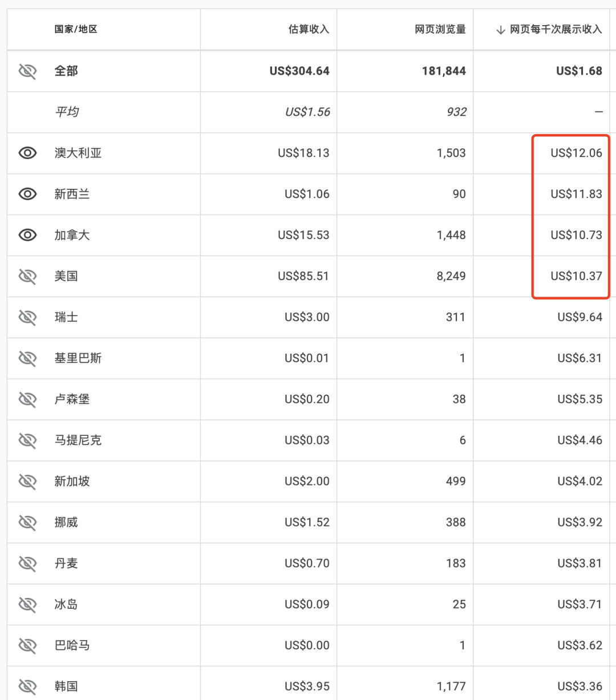This screenshot has height=700, width=616.
Task: Toggle visibility of the 新西兰 row
Action: 27,194
